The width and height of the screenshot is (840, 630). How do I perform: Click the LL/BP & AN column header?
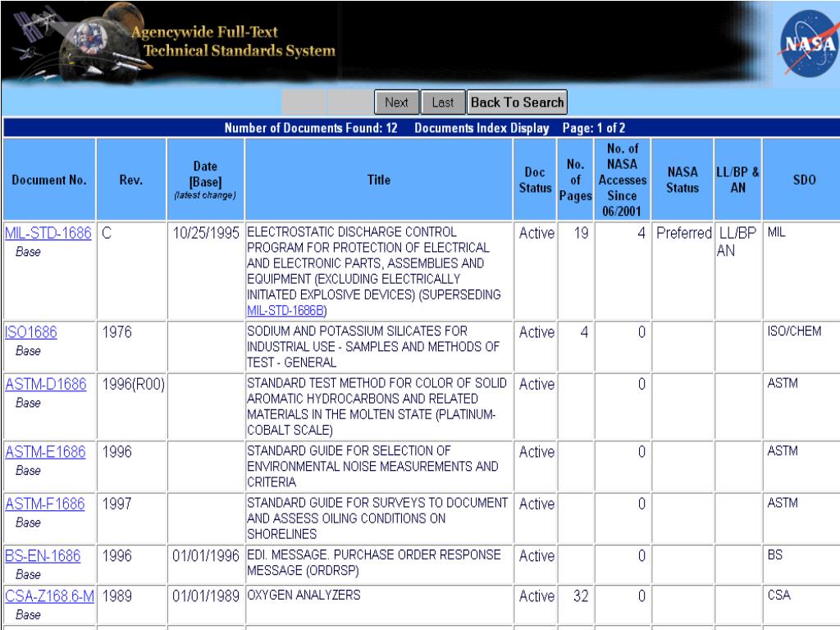[x=738, y=180]
